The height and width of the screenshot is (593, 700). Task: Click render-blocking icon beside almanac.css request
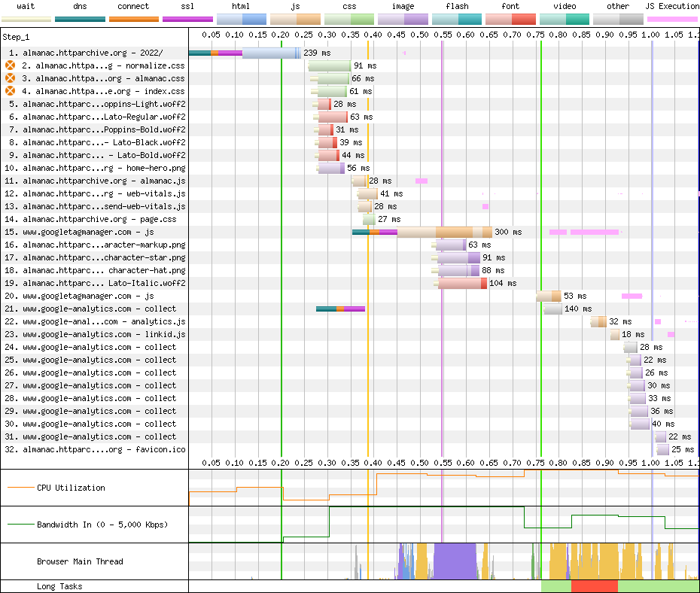tap(11, 78)
